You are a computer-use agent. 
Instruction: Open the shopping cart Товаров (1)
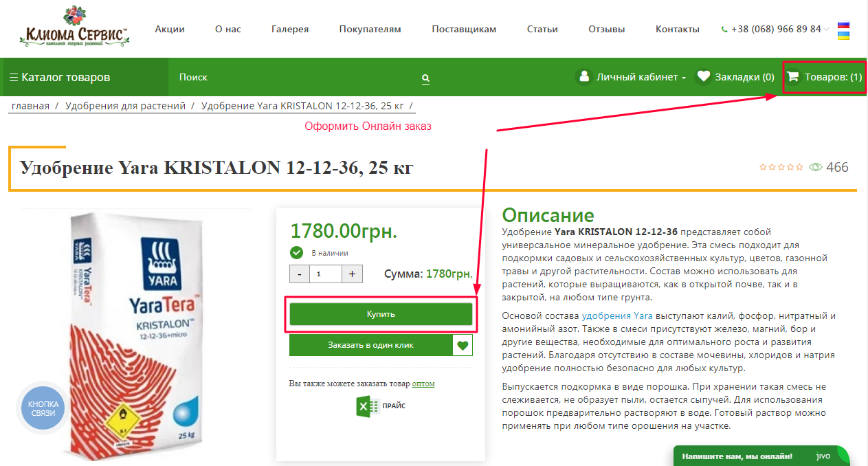click(x=824, y=77)
